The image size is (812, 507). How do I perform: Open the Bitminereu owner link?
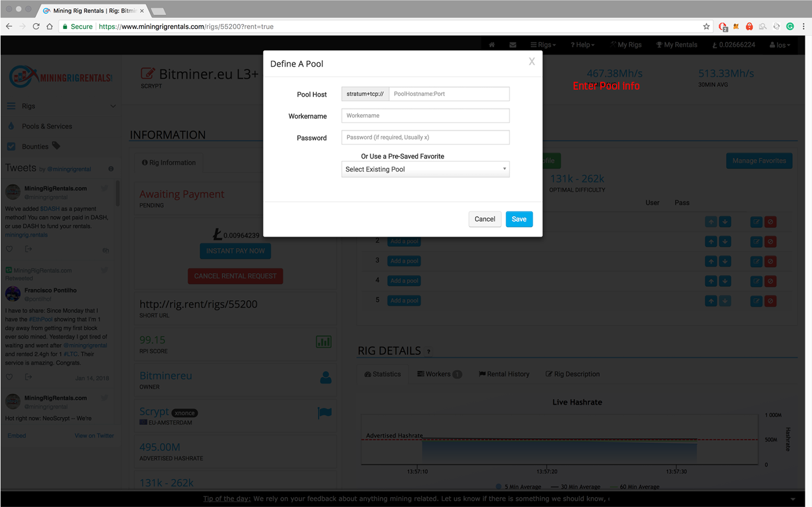click(x=165, y=376)
